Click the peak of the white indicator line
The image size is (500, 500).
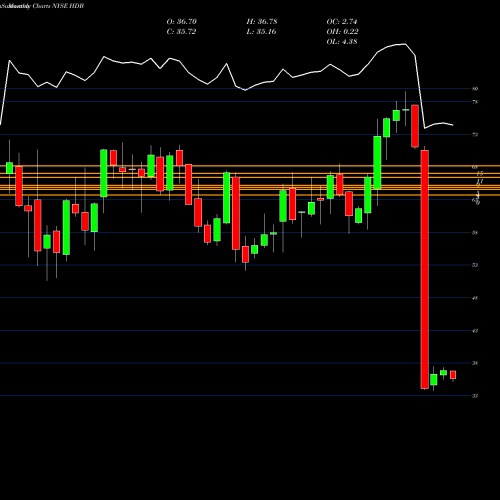405,44
